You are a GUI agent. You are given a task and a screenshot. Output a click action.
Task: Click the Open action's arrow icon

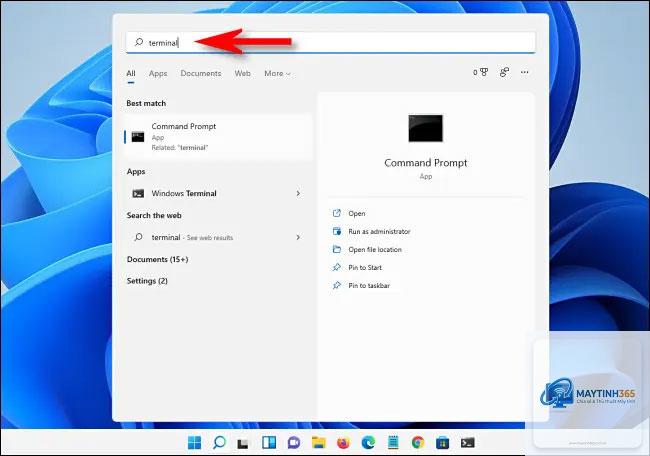click(x=337, y=213)
